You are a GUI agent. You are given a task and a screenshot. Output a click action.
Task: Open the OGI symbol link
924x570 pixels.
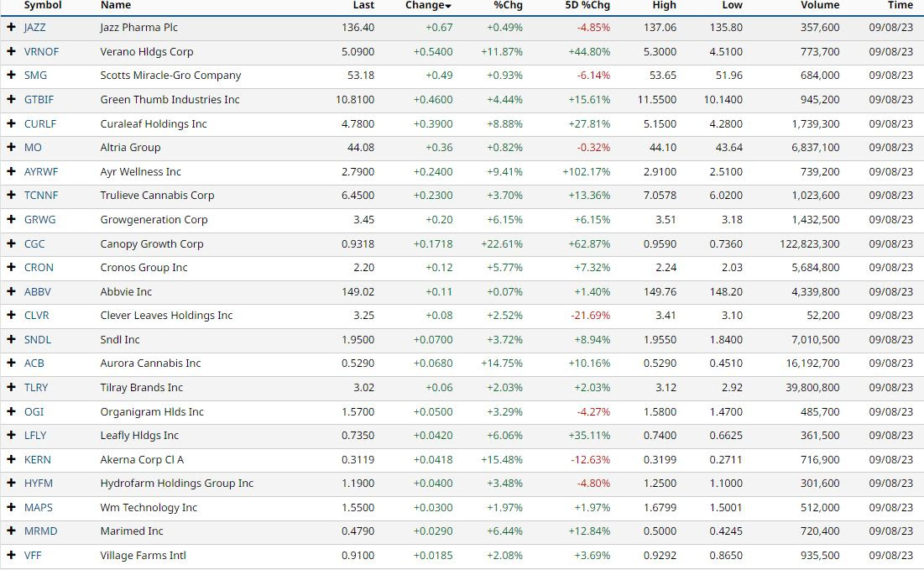point(34,411)
